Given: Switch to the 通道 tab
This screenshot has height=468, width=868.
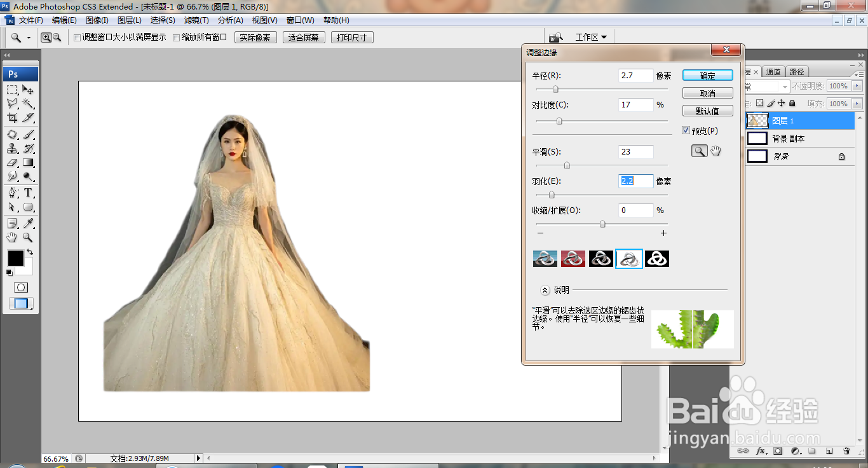Looking at the screenshot, I should (x=773, y=72).
